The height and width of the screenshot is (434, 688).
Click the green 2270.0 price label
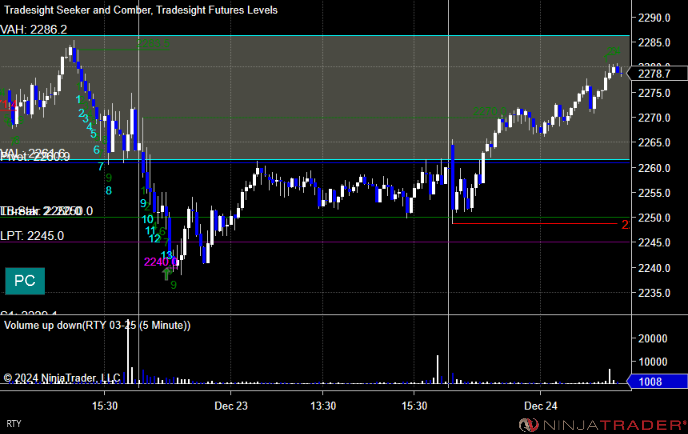490,111
